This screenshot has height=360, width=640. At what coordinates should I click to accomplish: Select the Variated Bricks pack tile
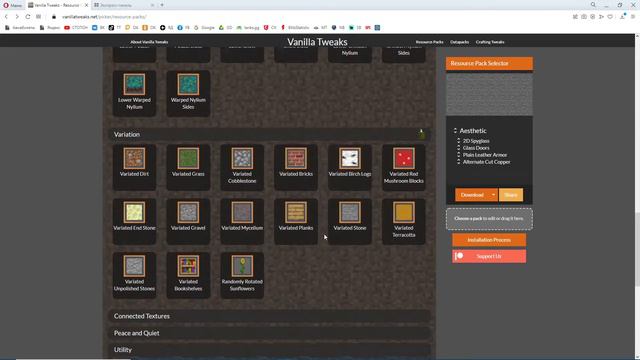296,167
